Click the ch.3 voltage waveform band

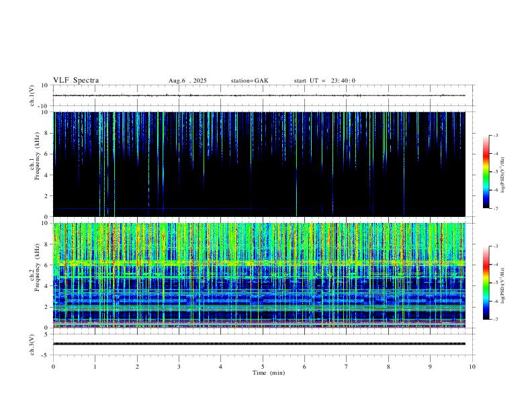pyautogui.click(x=259, y=344)
